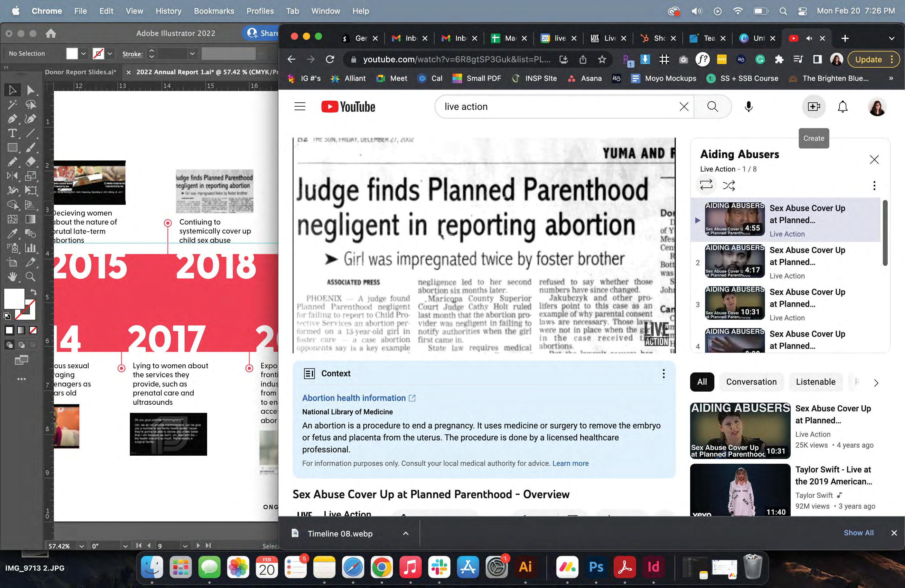Select the Type tool in Illustrator
The image size is (905, 588).
pos(12,133)
